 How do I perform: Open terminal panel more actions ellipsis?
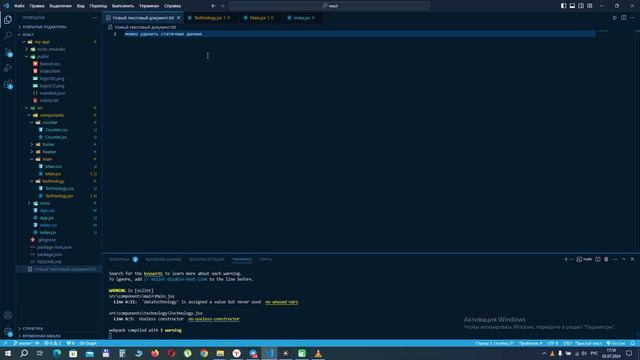point(615,259)
